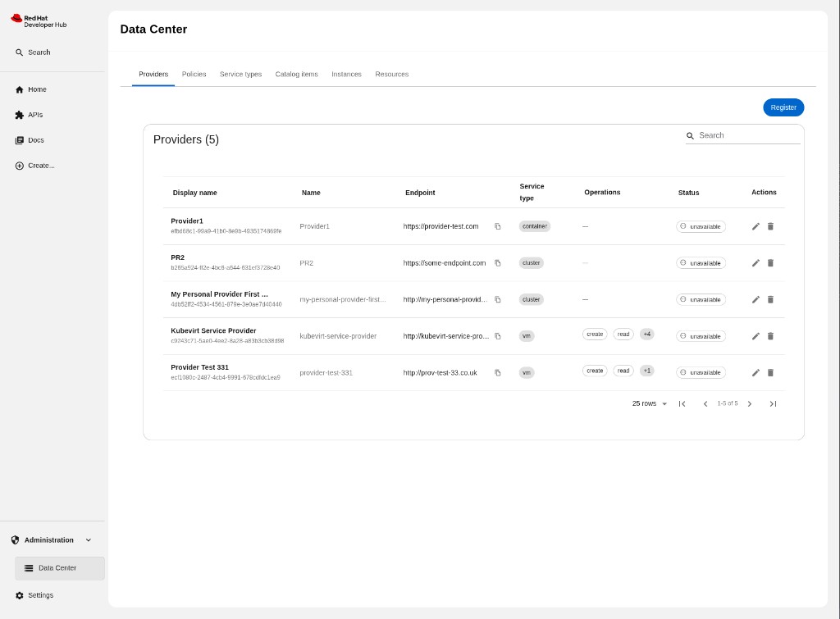Expand the +4 operations chip for Kubevirt

647,335
